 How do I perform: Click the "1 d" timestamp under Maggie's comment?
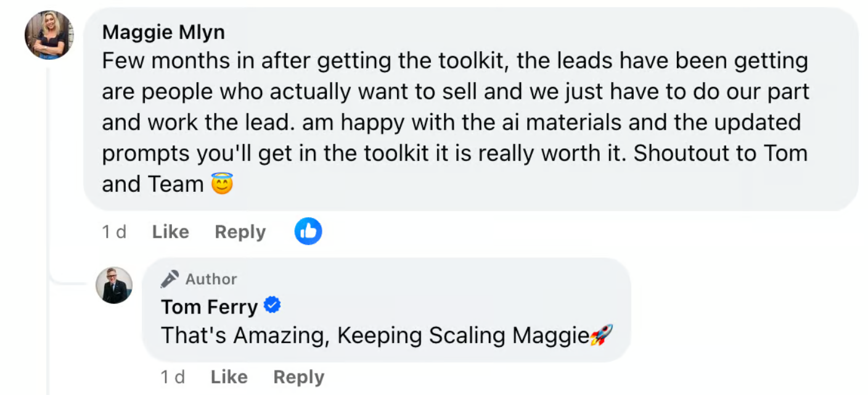coord(114,232)
